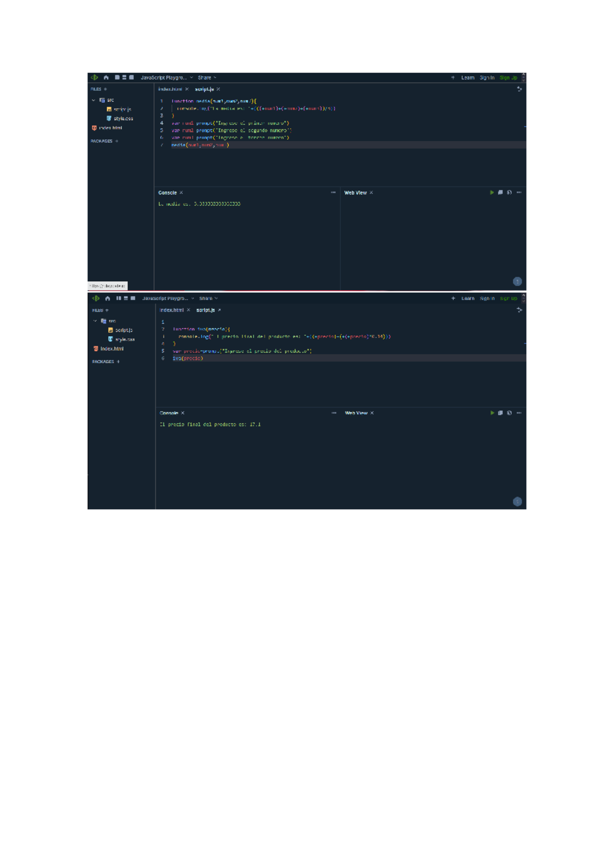
Task: Click Sign in link in lower playground
Action: pos(487,298)
